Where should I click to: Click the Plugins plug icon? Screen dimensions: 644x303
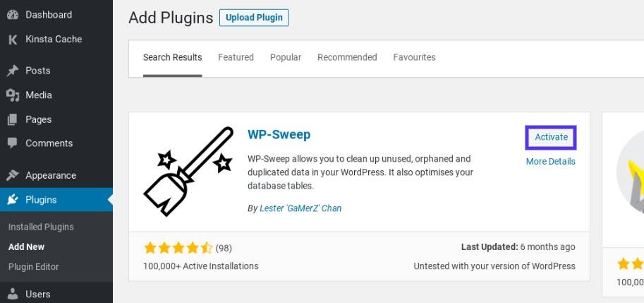point(12,200)
